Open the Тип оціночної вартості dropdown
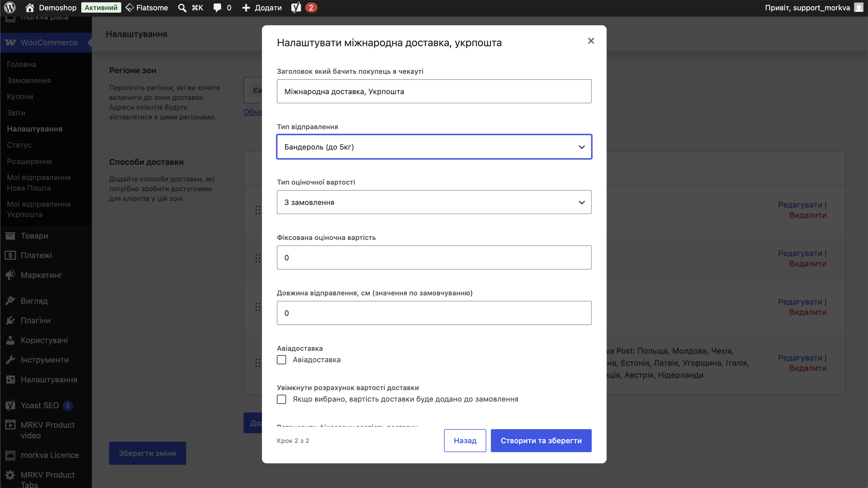868x488 pixels. coord(434,202)
